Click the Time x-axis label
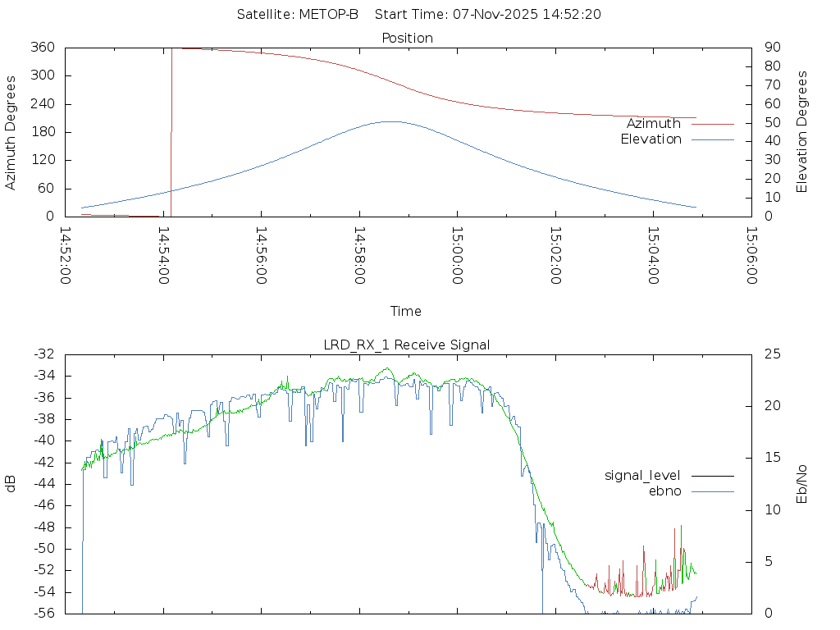 click(x=406, y=311)
